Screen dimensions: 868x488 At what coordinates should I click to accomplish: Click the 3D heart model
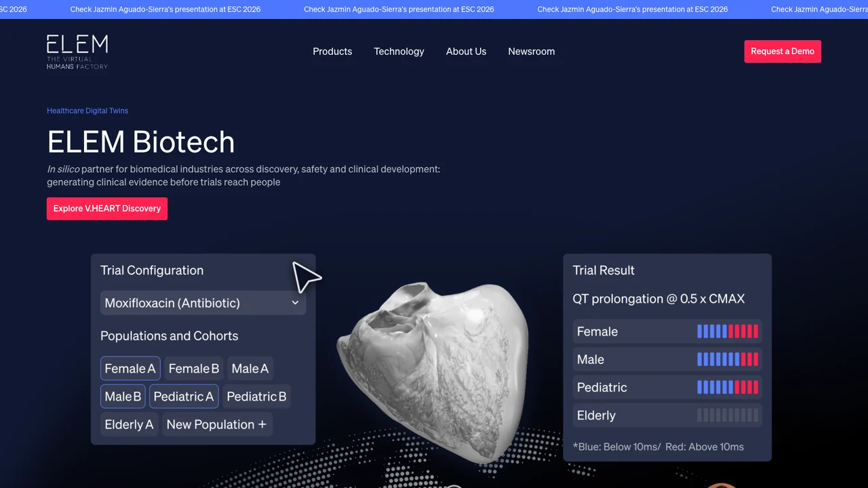[x=434, y=371]
